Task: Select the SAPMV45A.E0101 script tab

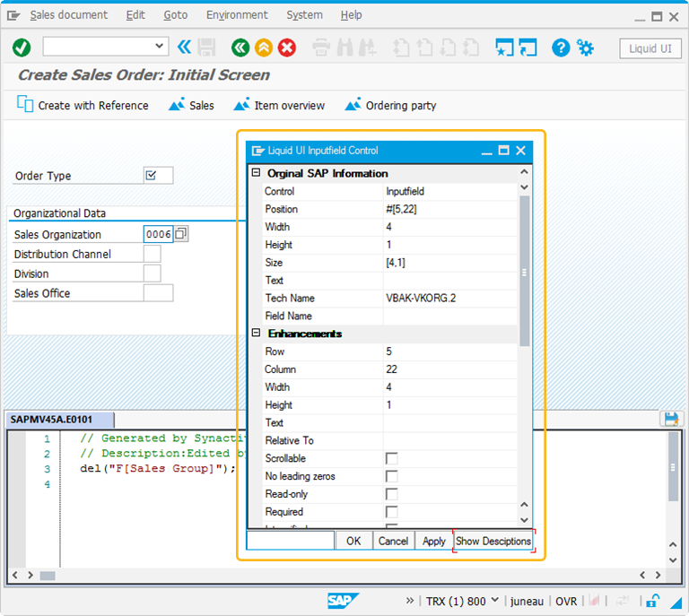Action: click(59, 420)
